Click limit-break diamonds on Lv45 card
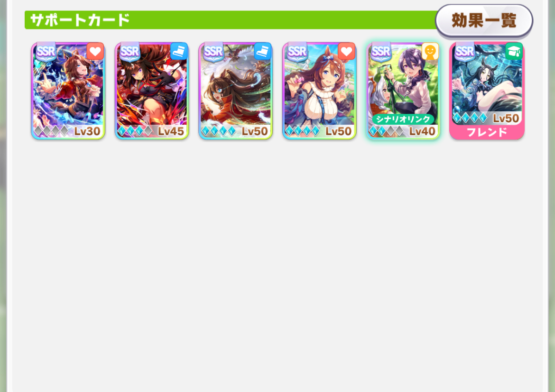 135,131
